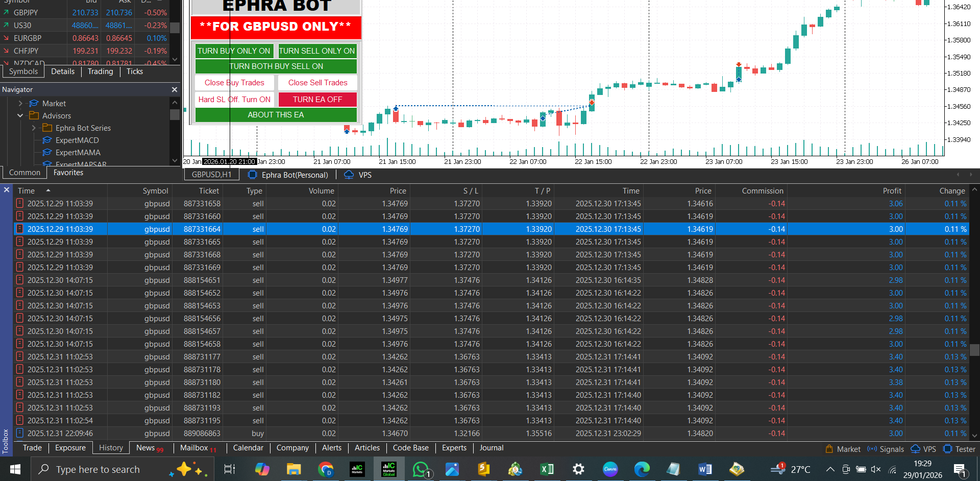Click the ExpertMACD advisor icon
The height and width of the screenshot is (481, 980).
pos(47,140)
